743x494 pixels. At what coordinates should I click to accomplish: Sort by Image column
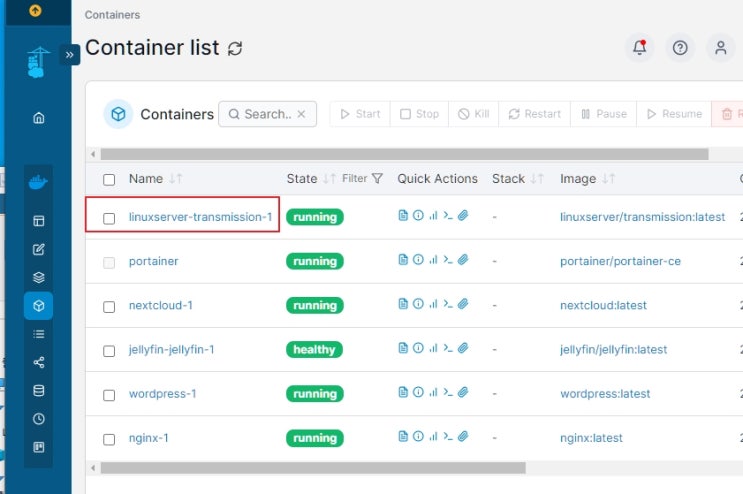[588, 179]
